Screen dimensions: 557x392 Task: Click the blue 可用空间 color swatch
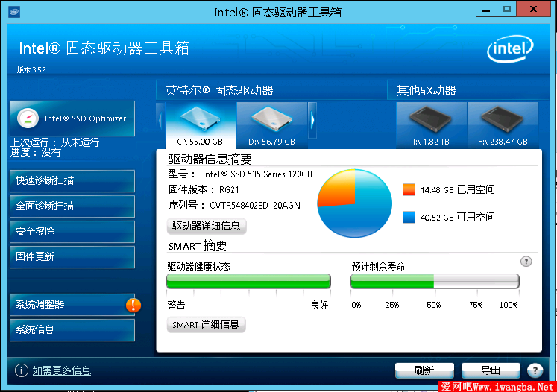pyautogui.click(x=409, y=217)
